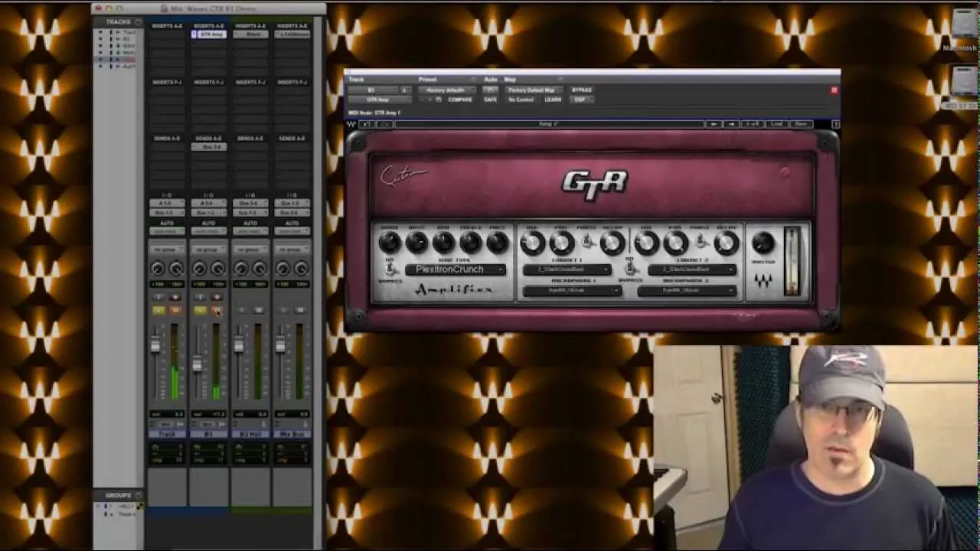Solo the B1 channel
This screenshot has width=980, height=551.
[x=200, y=310]
